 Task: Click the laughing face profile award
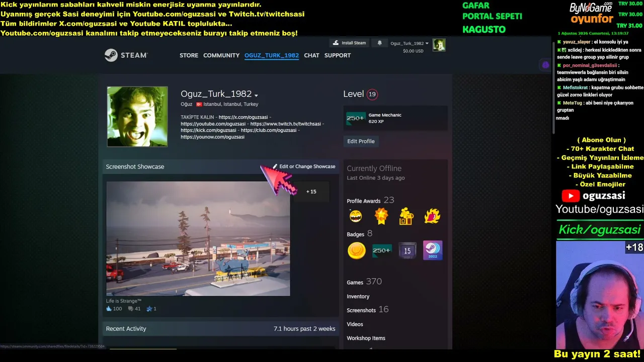pos(356,216)
